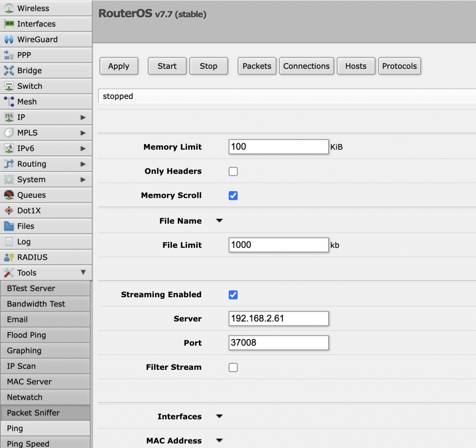Open BTest Server under Tools
The image size is (476, 448).
(x=45, y=288)
